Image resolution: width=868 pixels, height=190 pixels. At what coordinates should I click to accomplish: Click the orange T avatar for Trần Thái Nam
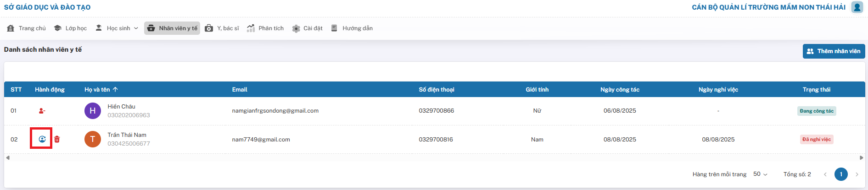click(x=92, y=139)
